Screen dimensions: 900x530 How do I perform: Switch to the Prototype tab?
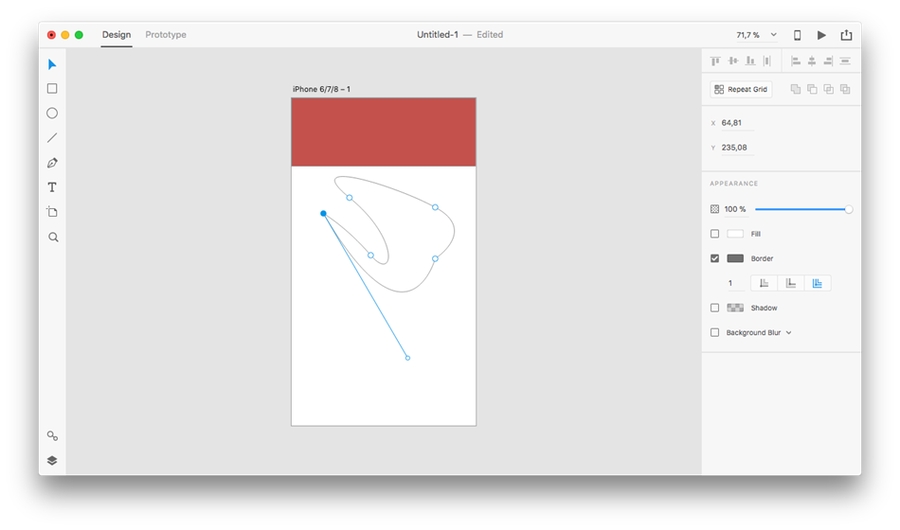pyautogui.click(x=166, y=35)
